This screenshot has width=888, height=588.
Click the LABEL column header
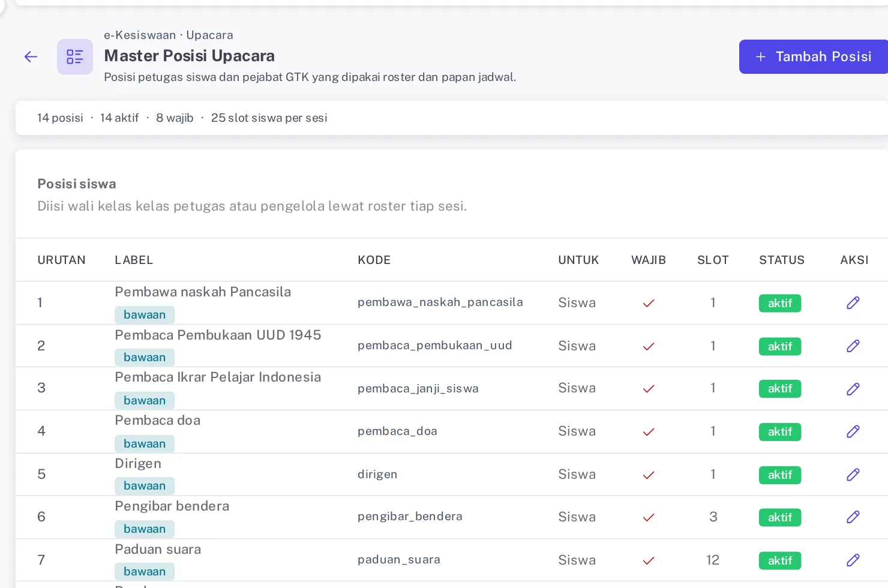coord(134,260)
